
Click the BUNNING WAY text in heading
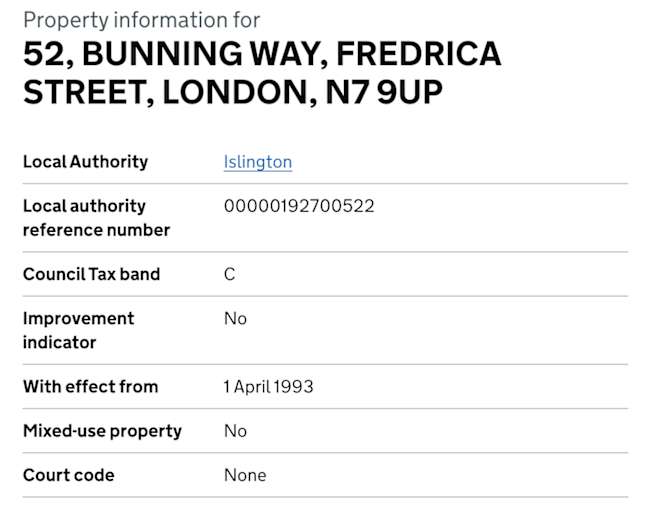pyautogui.click(x=201, y=54)
